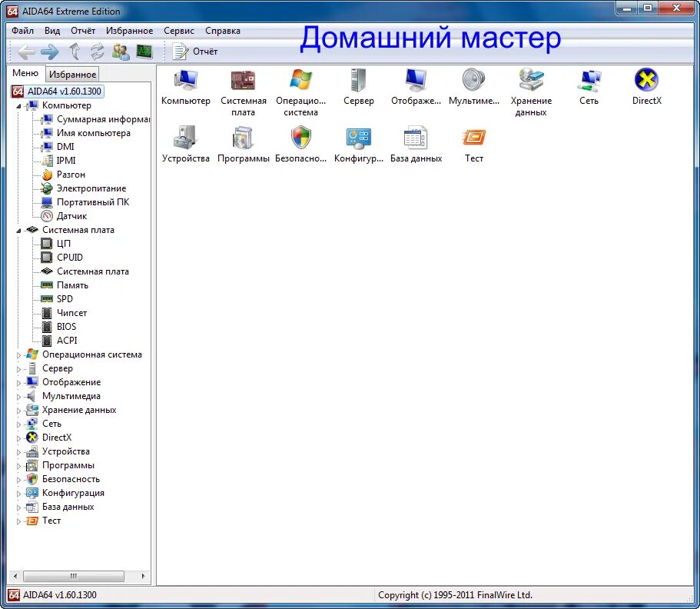
Task: Open the Сервис menu
Action: [178, 31]
